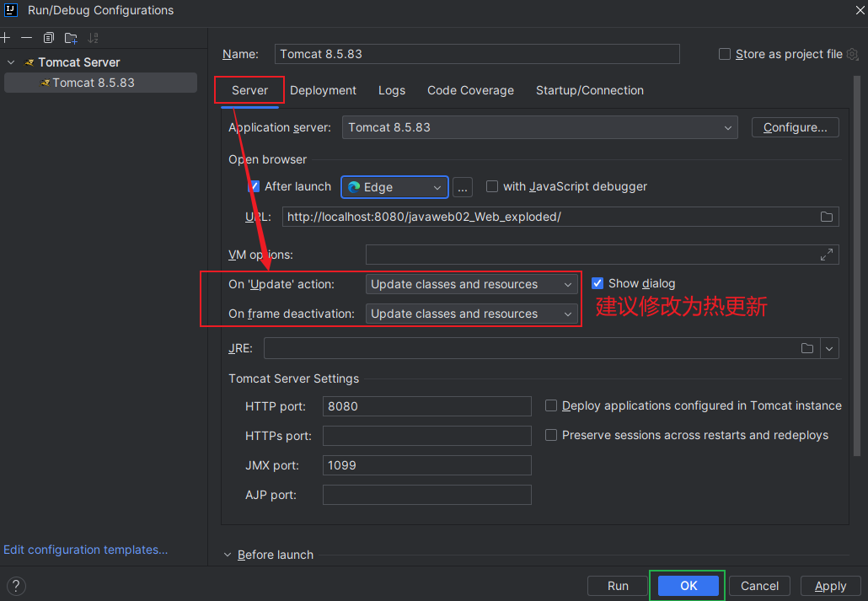This screenshot has height=601, width=868.
Task: Click the IntelliJ IDEA icon in the title bar
Action: [x=10, y=10]
